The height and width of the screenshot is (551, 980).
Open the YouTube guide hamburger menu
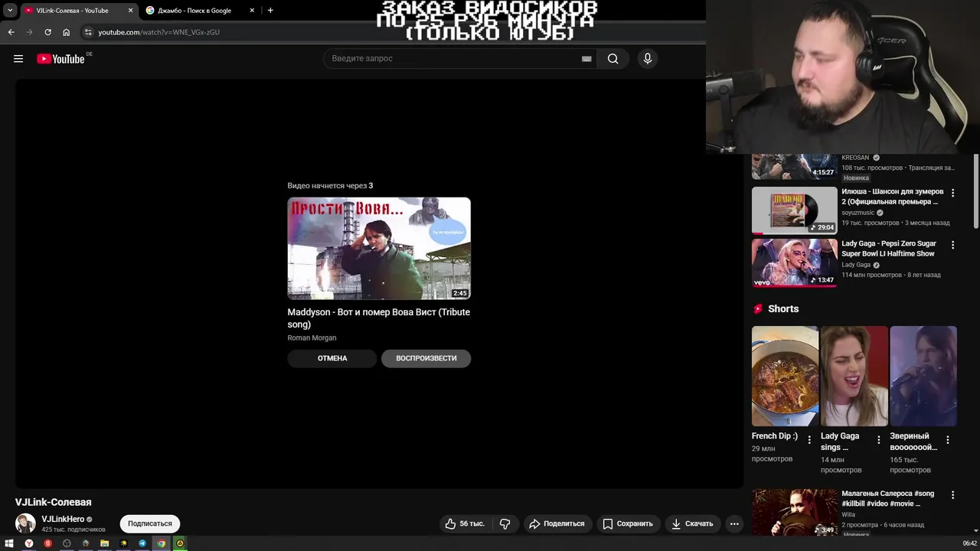(x=18, y=59)
